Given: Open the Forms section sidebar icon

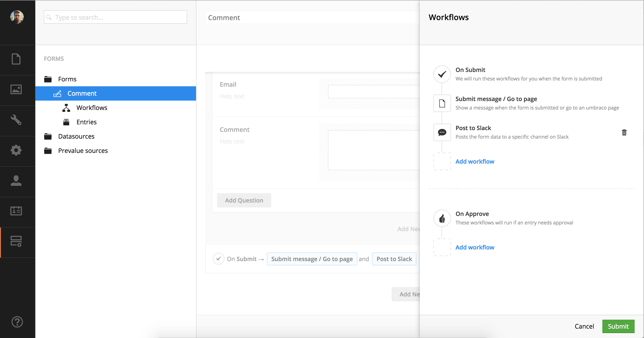Looking at the screenshot, I should (16, 241).
